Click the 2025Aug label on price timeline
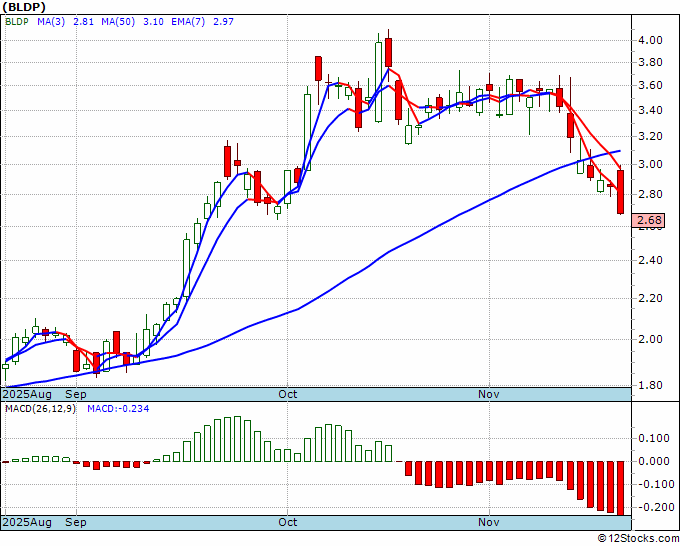The height and width of the screenshot is (546, 680). tap(27, 394)
